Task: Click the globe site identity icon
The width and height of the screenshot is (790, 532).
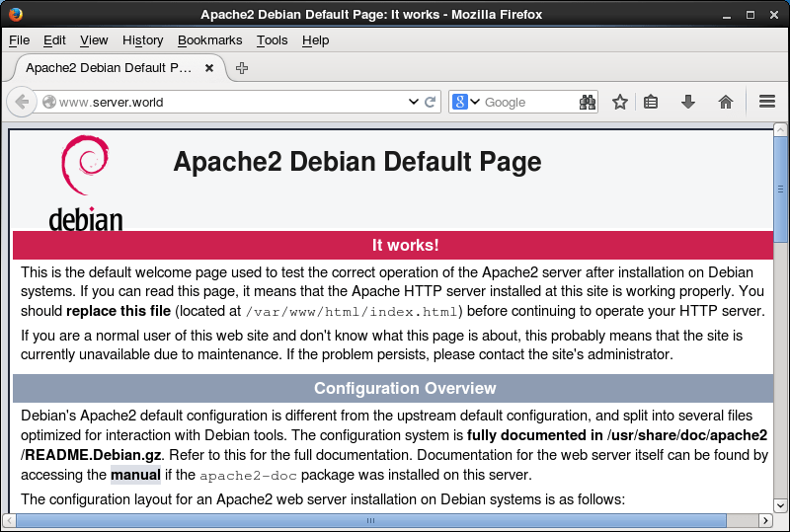Action: click(x=48, y=103)
